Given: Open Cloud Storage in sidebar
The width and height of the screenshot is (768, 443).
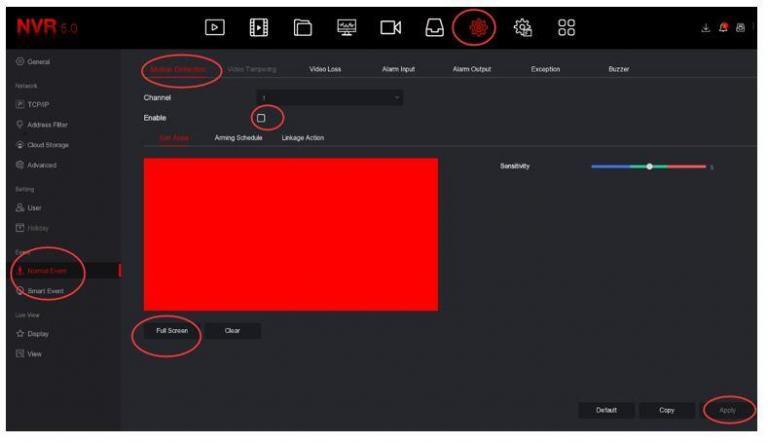Looking at the screenshot, I should click(42, 145).
